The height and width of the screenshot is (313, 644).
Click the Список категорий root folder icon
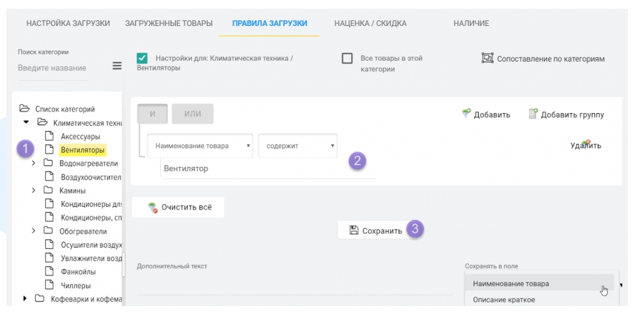coord(25,109)
